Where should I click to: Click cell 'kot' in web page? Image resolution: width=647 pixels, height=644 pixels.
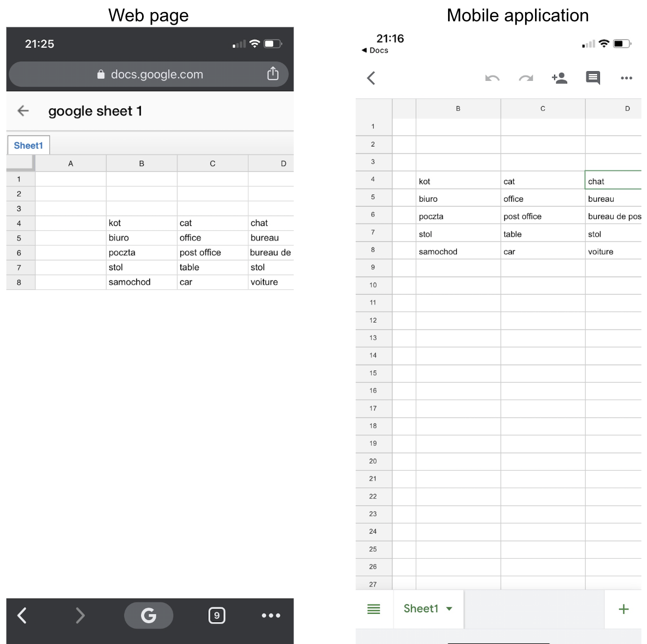tap(142, 224)
